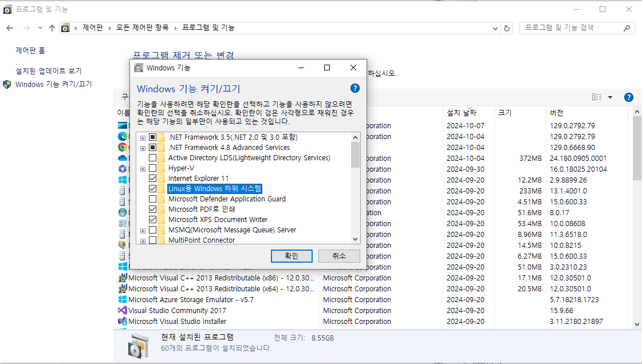Sort by 설치 날짜 column header
The width and height of the screenshot is (642, 364).
469,113
